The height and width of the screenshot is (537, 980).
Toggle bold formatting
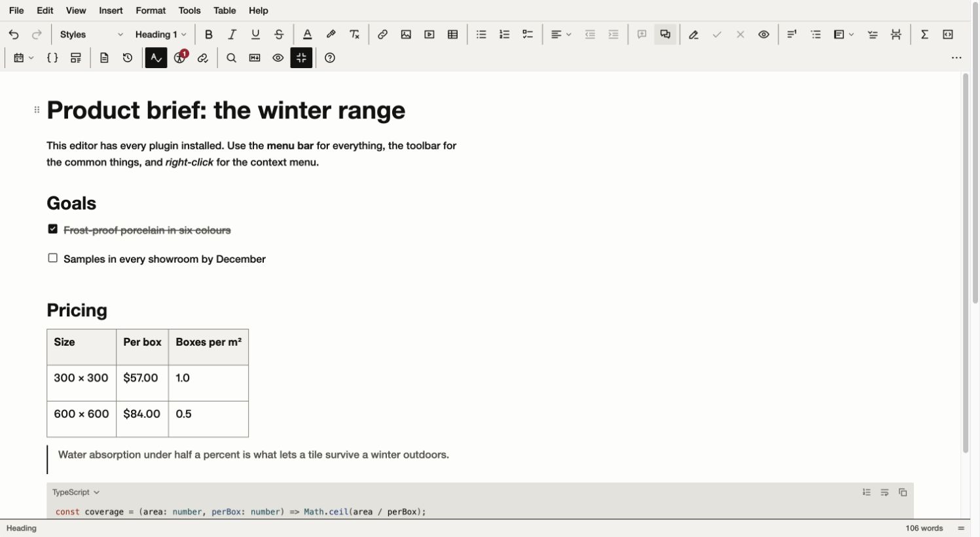209,35
